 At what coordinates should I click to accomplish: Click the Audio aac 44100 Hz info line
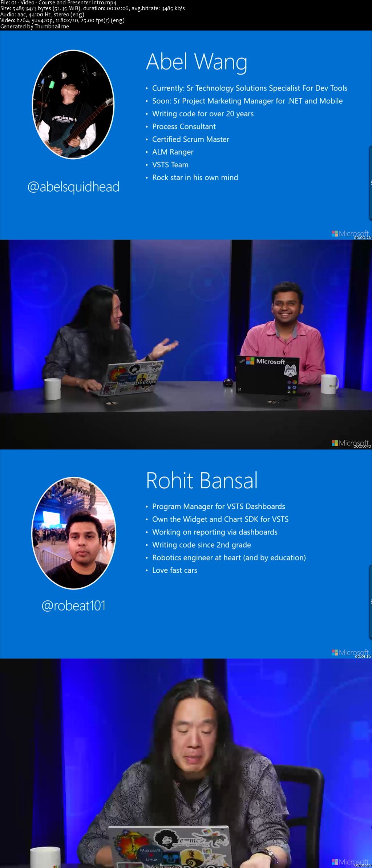(x=42, y=15)
